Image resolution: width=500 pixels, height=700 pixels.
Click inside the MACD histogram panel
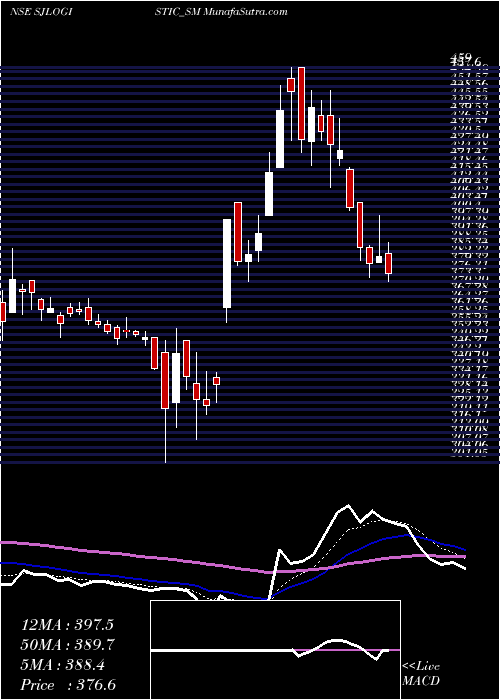pos(275,650)
